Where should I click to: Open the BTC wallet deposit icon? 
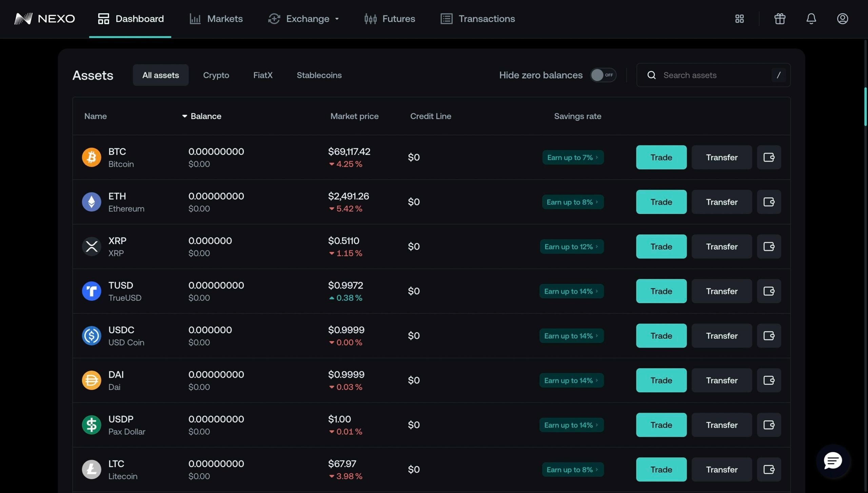point(769,157)
